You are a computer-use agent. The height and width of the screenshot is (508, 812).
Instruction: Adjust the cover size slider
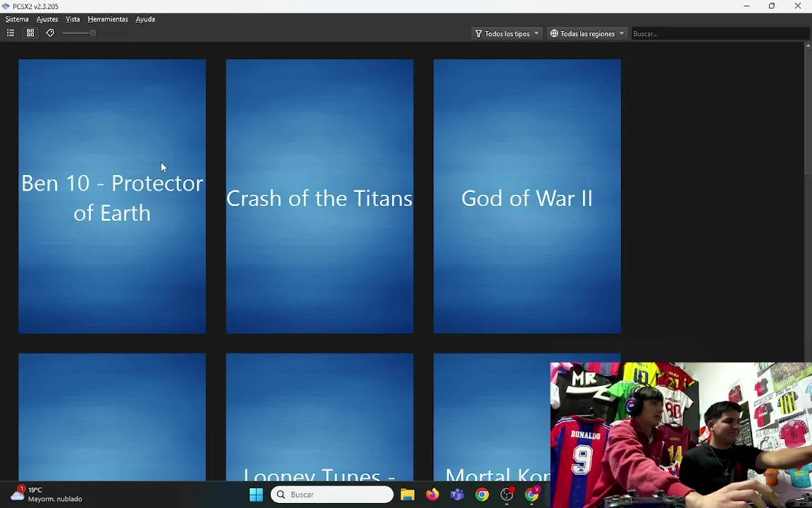(93, 32)
